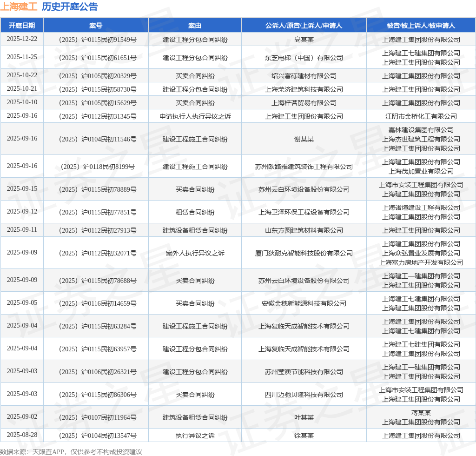Select the 开庭日期 column header

pos(22,26)
